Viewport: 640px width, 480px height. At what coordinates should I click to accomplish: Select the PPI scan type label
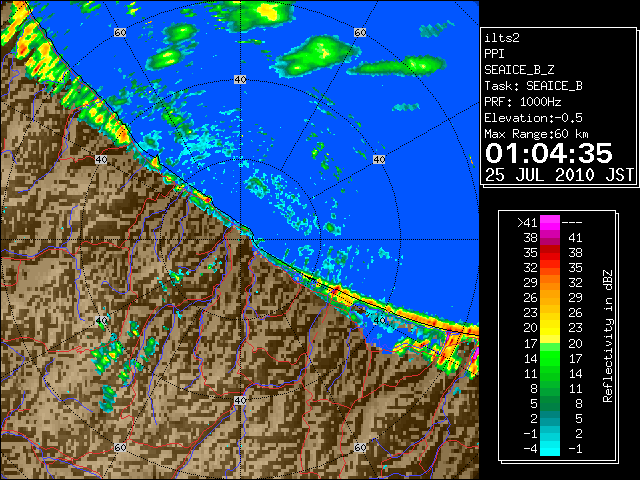pyautogui.click(x=494, y=54)
